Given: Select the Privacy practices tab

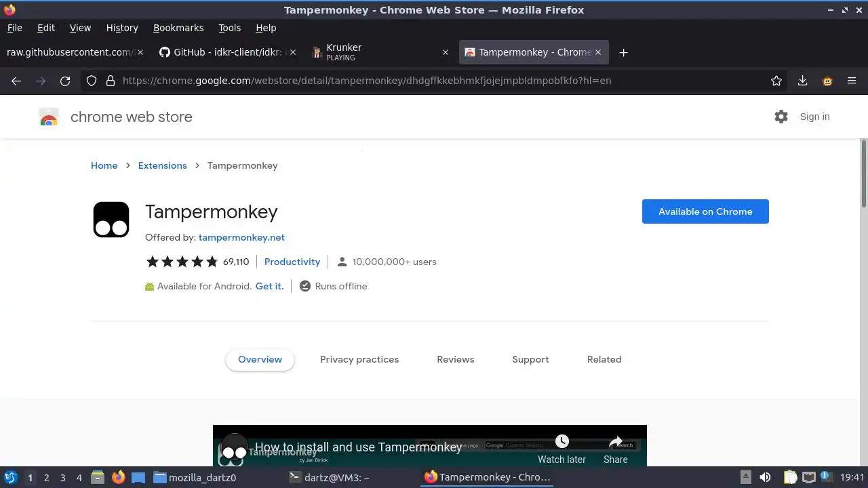Looking at the screenshot, I should [359, 359].
